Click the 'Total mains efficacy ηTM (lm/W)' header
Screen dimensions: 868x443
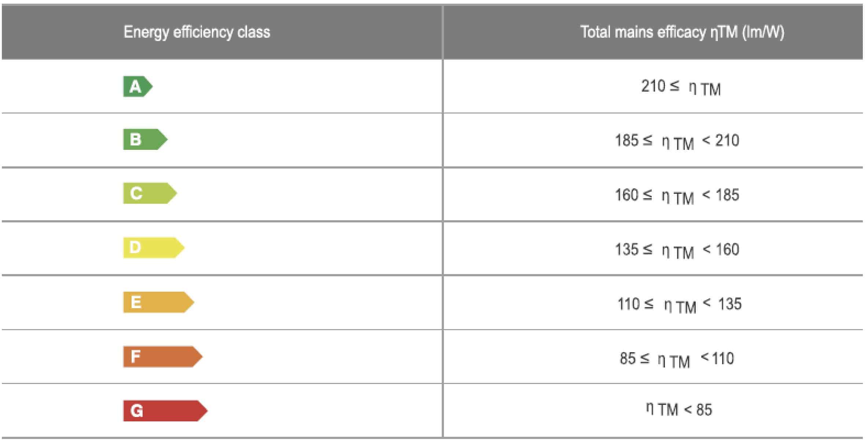pyautogui.click(x=682, y=32)
